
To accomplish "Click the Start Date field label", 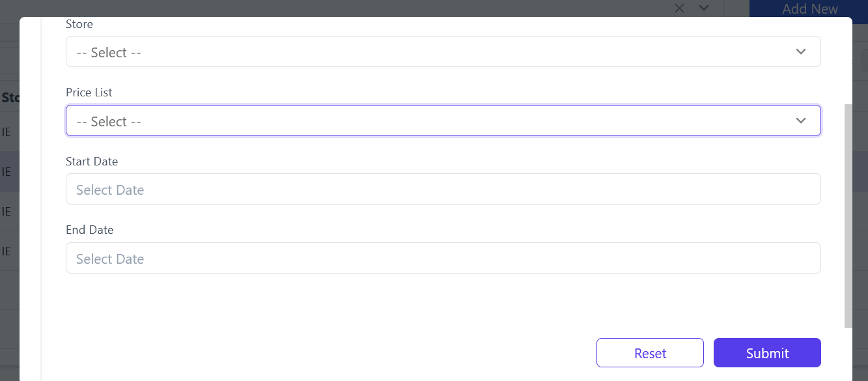I will pyautogui.click(x=92, y=162).
